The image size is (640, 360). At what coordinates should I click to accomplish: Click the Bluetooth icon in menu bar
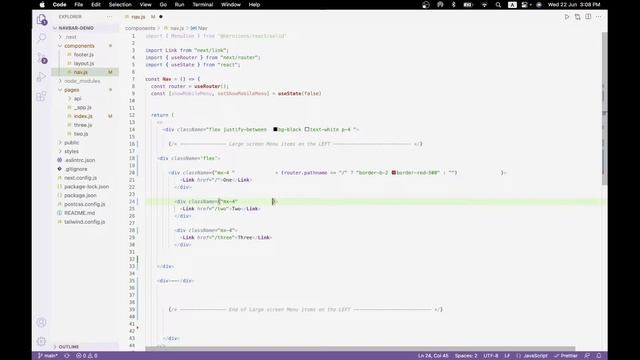point(453,5)
